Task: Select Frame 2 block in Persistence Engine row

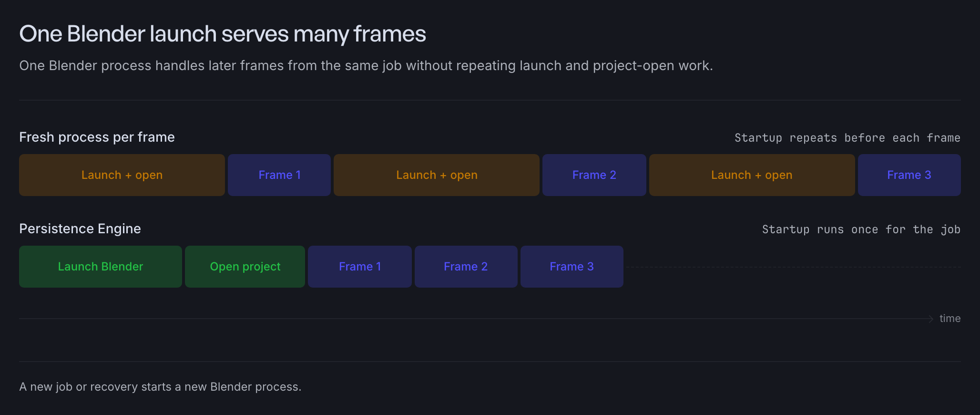Action: [x=466, y=267]
